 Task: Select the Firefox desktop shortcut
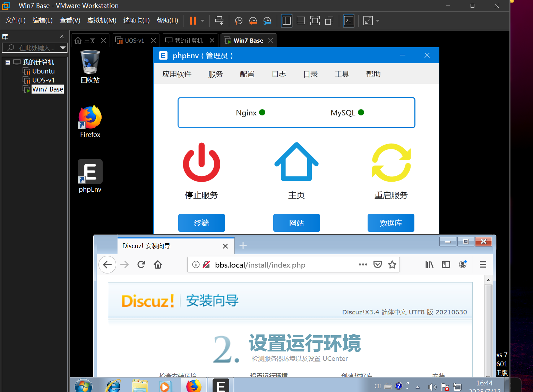click(x=90, y=122)
